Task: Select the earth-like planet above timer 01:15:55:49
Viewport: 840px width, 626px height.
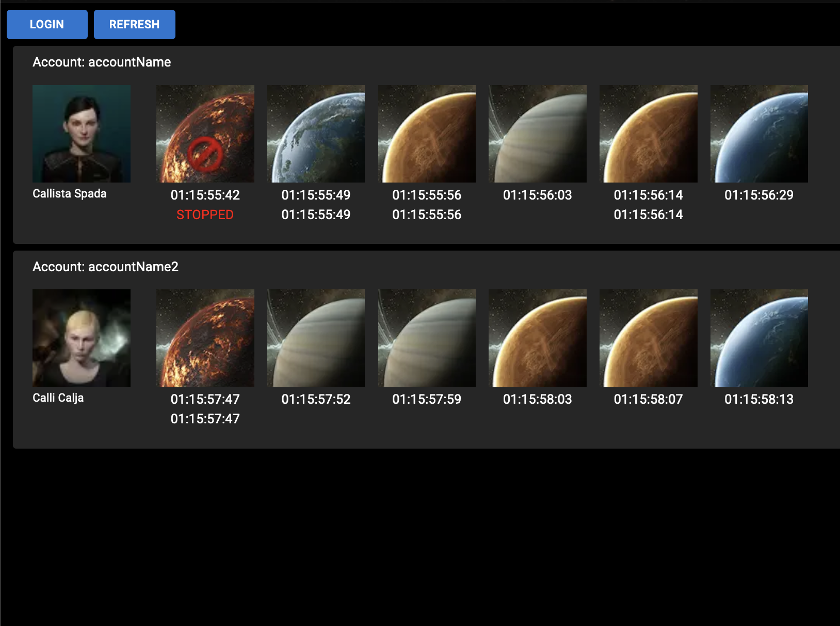Action: pos(316,134)
